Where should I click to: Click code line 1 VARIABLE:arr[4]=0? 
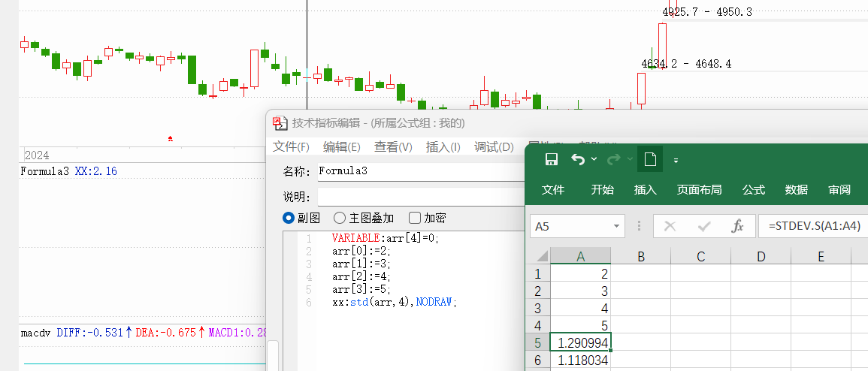coord(387,239)
